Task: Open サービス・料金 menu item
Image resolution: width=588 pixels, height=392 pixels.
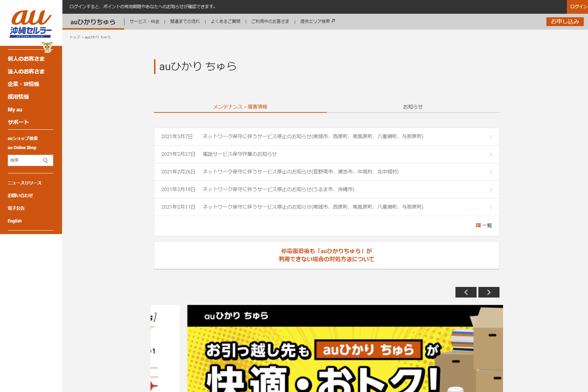Action: 144,22
